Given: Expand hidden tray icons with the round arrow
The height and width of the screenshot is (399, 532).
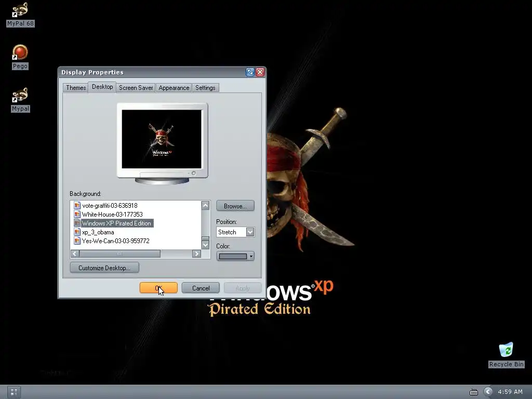Looking at the screenshot, I should [488, 392].
